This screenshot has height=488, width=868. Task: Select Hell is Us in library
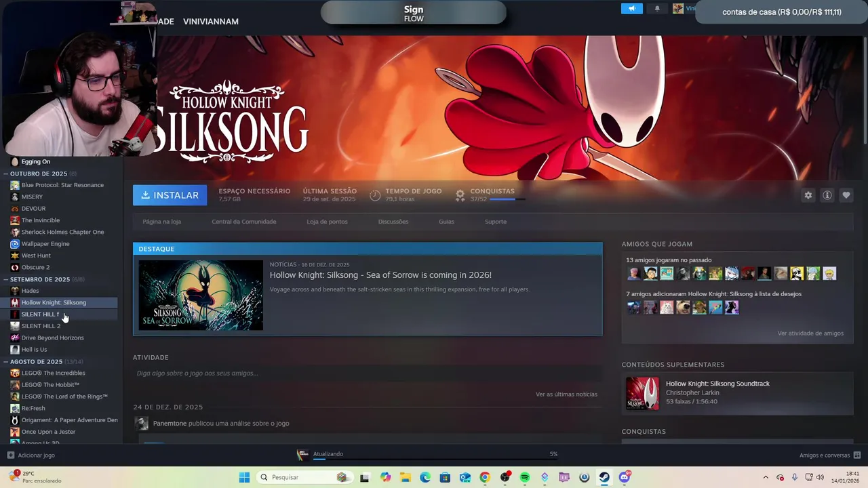[34, 350]
